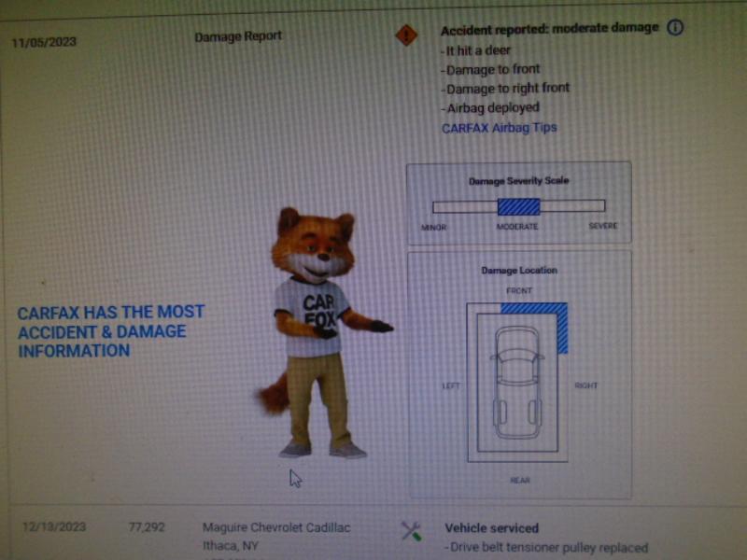Screen dimensions: 747x560
Task: Click the Severe label on severity scale
Action: [602, 226]
